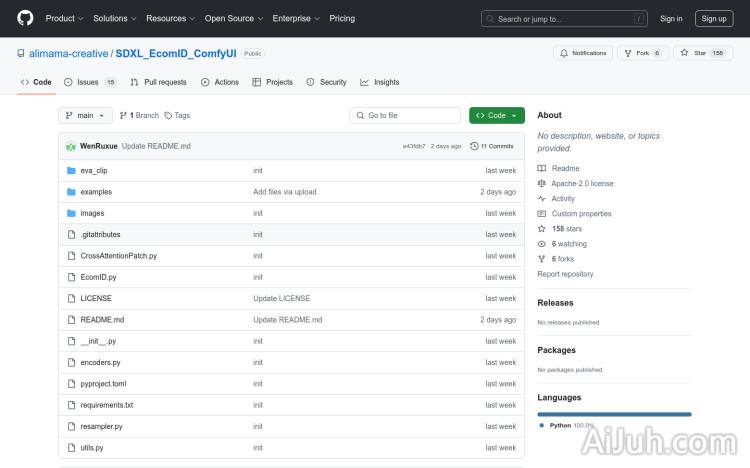Expand the Open Source menu
The width and height of the screenshot is (750, 468).
click(233, 18)
